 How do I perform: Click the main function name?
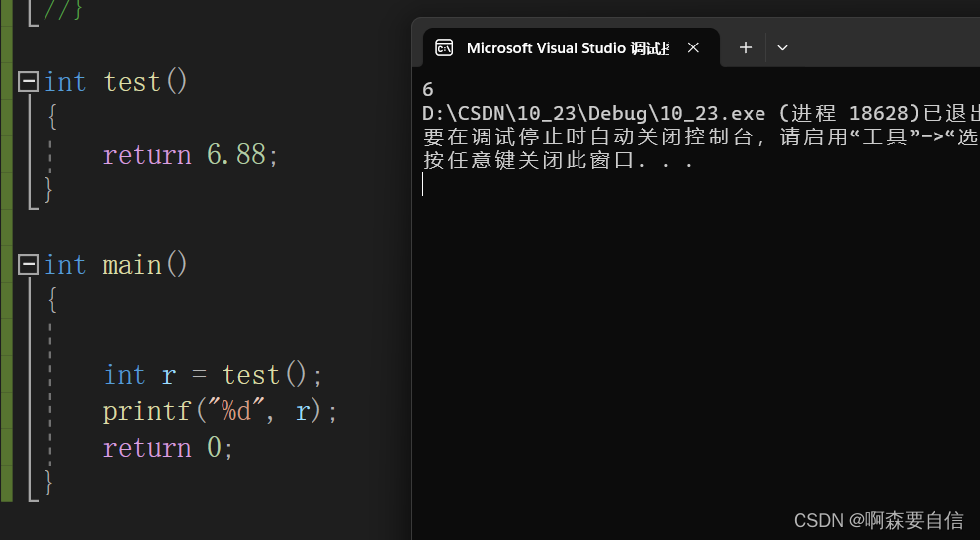coord(132,266)
